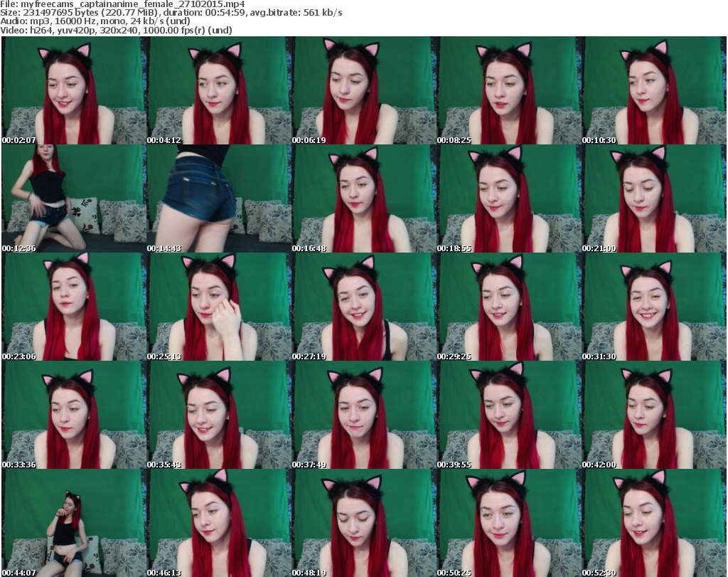Screen dimensions: 728x577
Task: Select the thumbnail stamped 00:06:19
Action: pyautogui.click(x=364, y=90)
